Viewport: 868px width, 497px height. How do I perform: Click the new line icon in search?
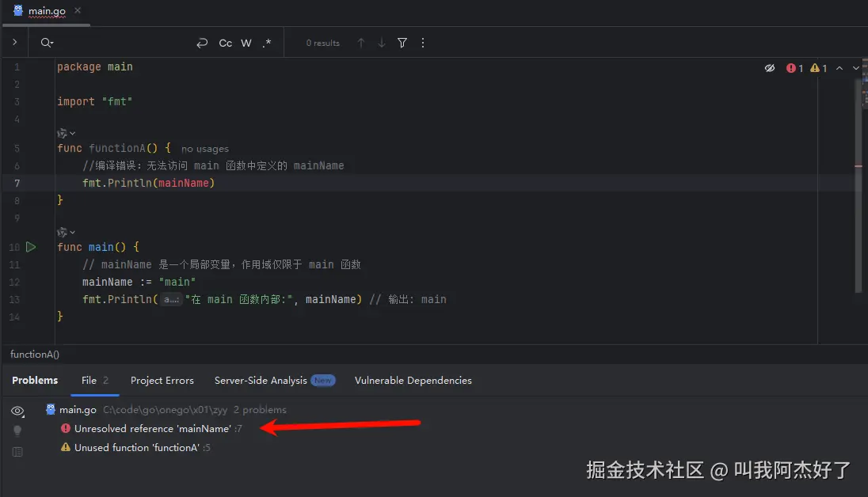[x=202, y=43]
